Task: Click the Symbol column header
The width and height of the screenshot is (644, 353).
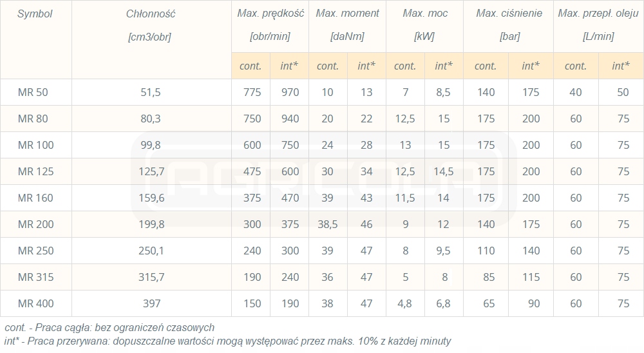Action: coord(35,14)
